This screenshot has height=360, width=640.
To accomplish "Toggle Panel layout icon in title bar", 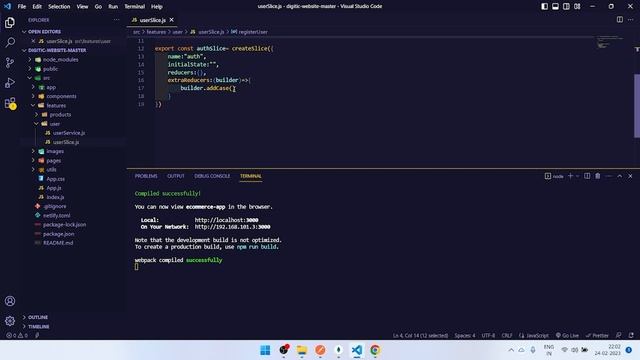I will [556, 6].
